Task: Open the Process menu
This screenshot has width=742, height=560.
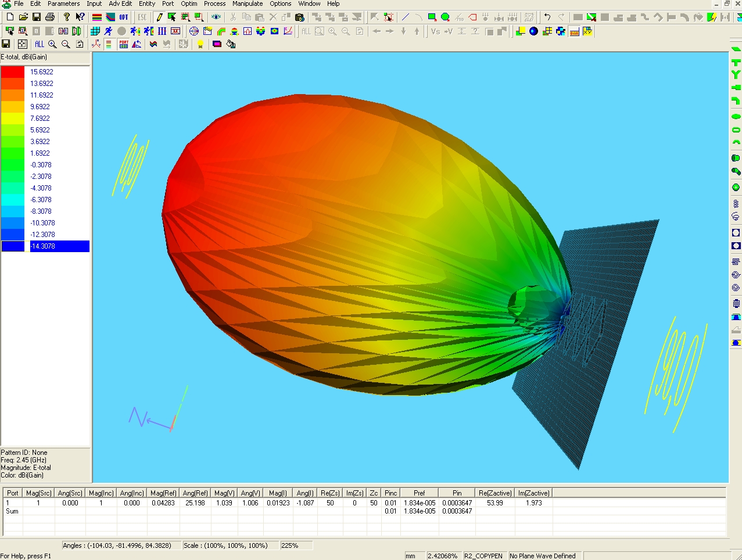Action: point(214,3)
